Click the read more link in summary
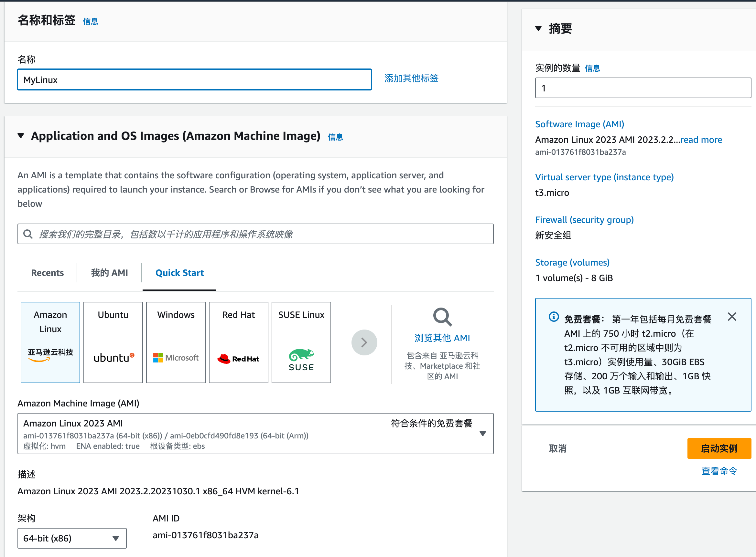 701,140
